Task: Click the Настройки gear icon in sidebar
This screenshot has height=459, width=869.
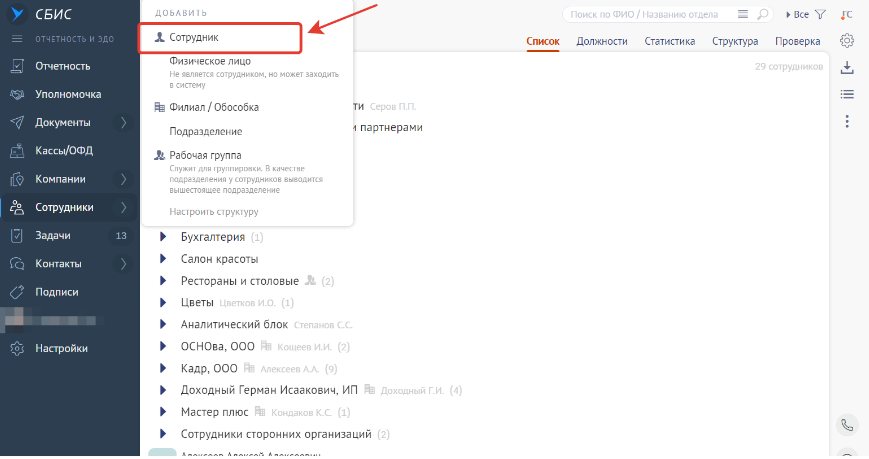Action: click(x=17, y=349)
